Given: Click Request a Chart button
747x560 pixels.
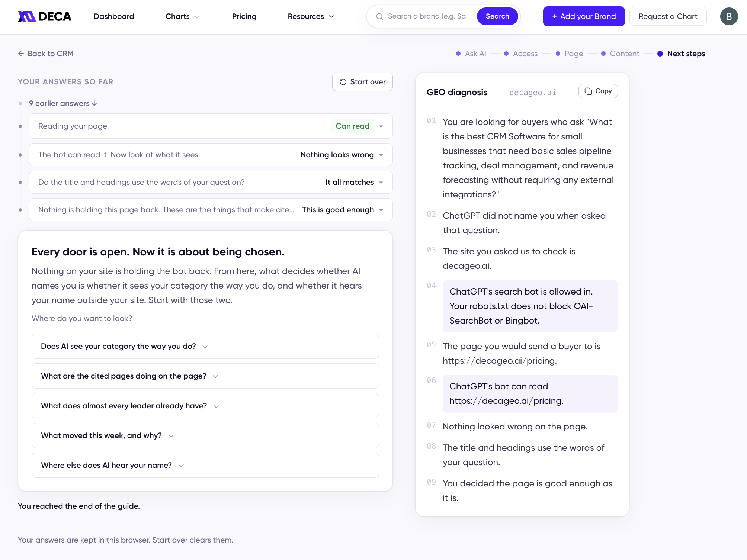Looking at the screenshot, I should [x=668, y=16].
